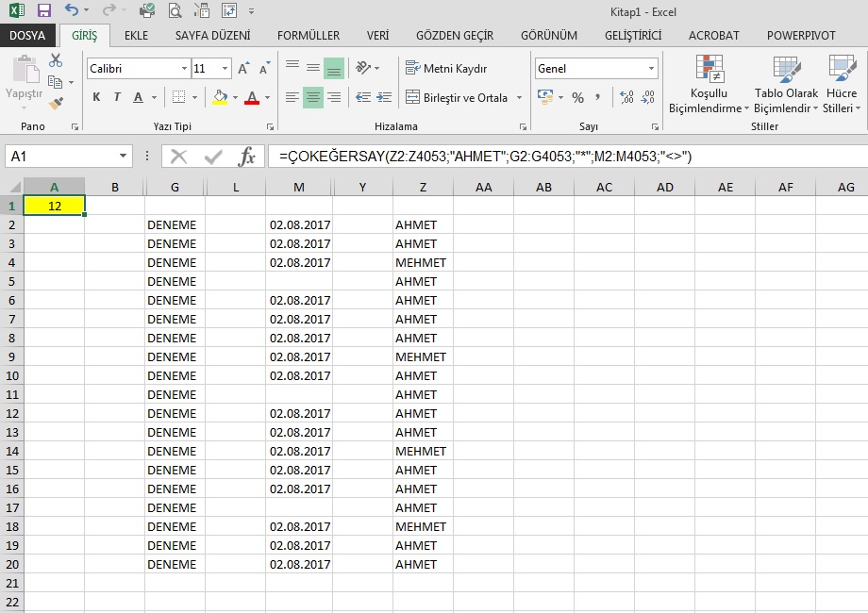Toggle italic with the T button
Screen dimensions: 868x613
(117, 97)
